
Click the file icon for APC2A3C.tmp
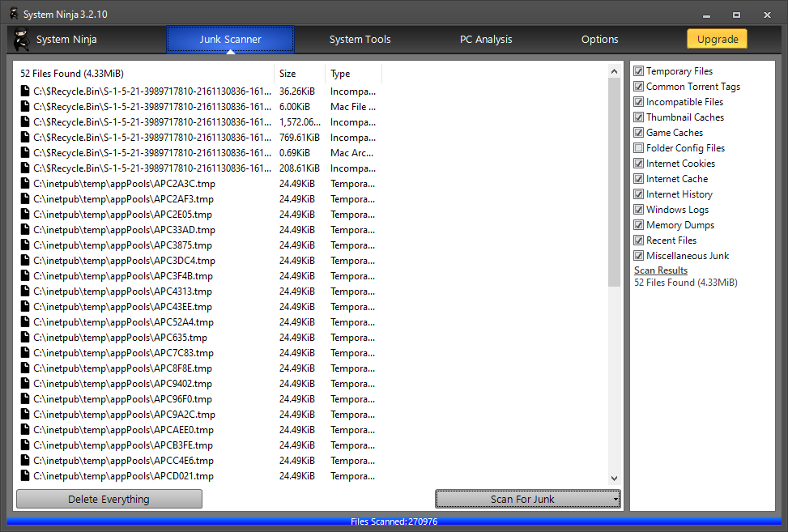[x=24, y=183]
